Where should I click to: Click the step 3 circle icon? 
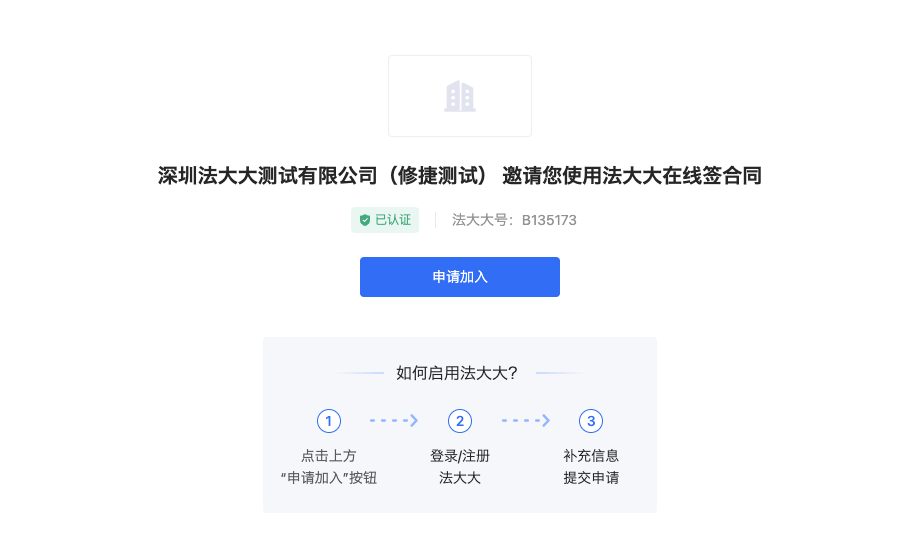point(591,421)
